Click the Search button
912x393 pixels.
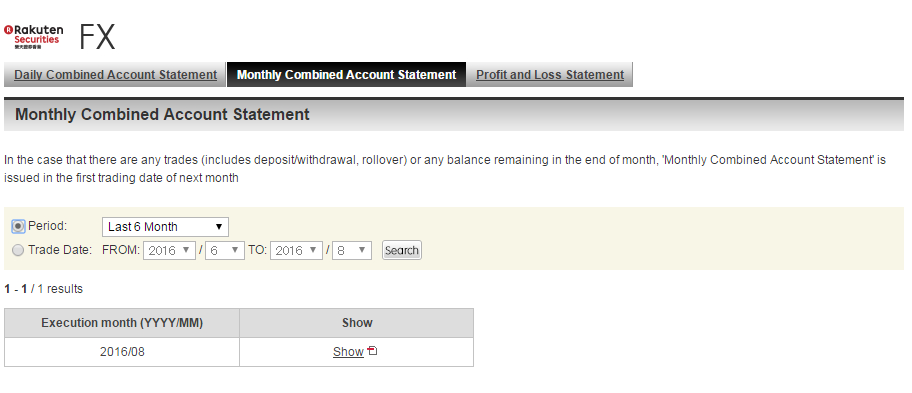pos(401,251)
